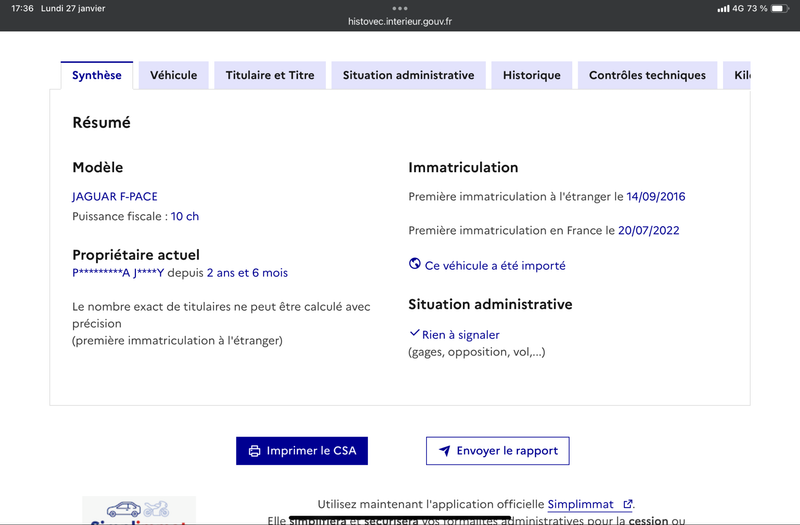This screenshot has width=800, height=525.
Task: Tap the three dots at top center
Action: [x=400, y=8]
